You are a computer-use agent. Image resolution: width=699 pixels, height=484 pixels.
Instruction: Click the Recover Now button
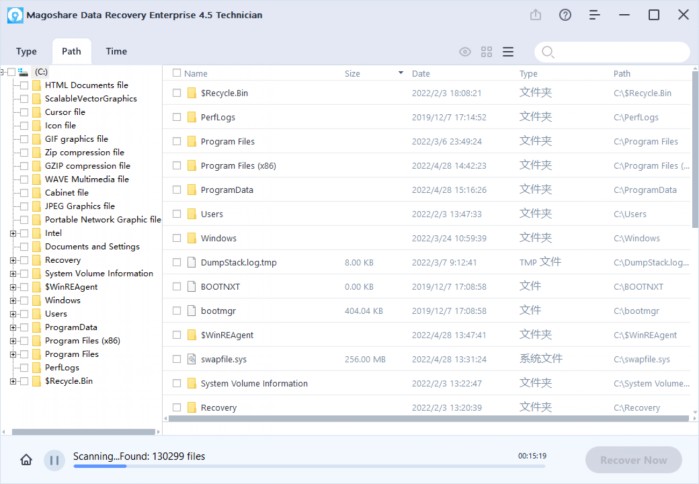633,460
